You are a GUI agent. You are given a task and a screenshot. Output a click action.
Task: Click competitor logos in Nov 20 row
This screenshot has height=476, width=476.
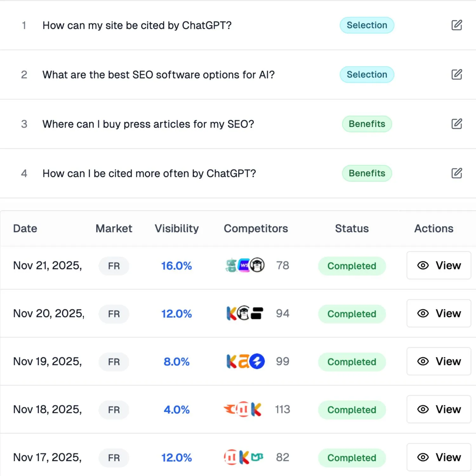[245, 313]
